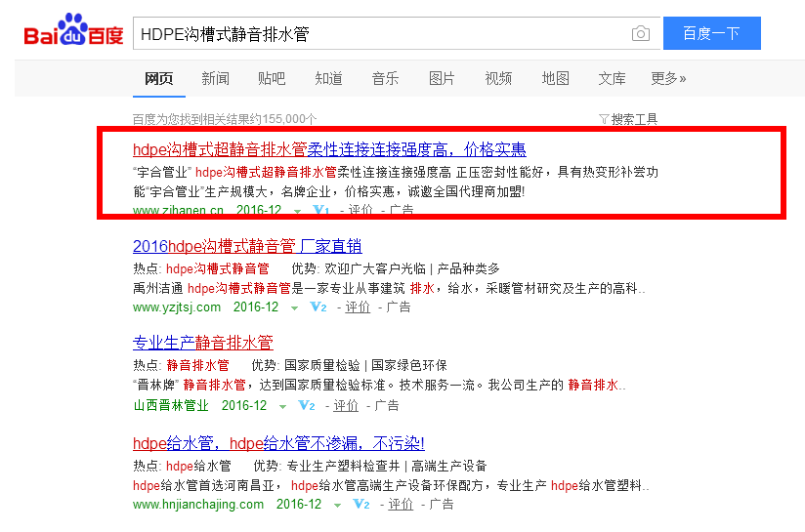Switch to the 知道 tab

click(x=328, y=78)
